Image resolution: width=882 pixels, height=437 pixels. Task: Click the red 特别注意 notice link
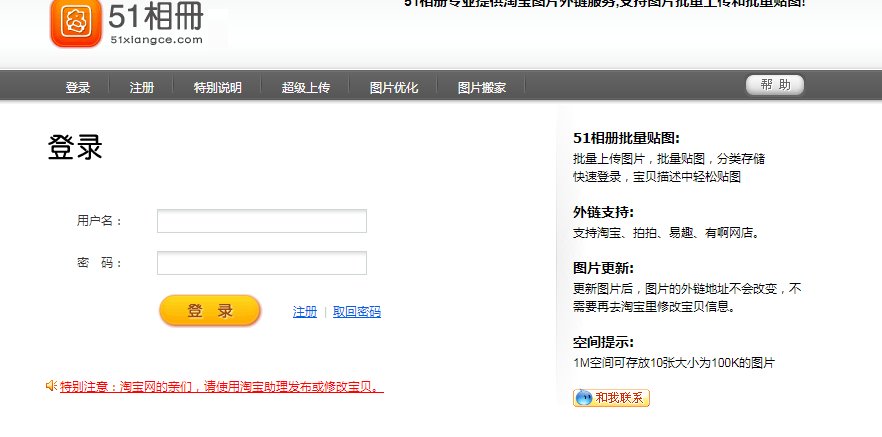(x=222, y=387)
